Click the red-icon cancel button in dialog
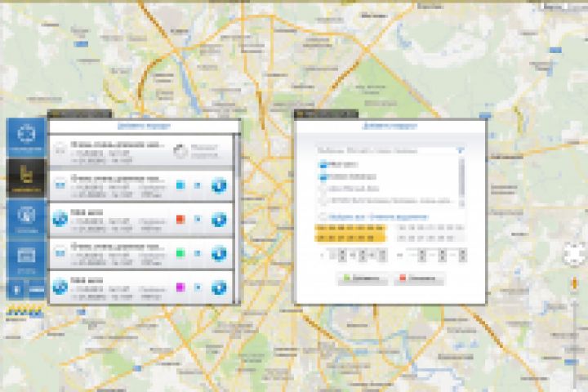The image size is (588, 392). [x=419, y=278]
